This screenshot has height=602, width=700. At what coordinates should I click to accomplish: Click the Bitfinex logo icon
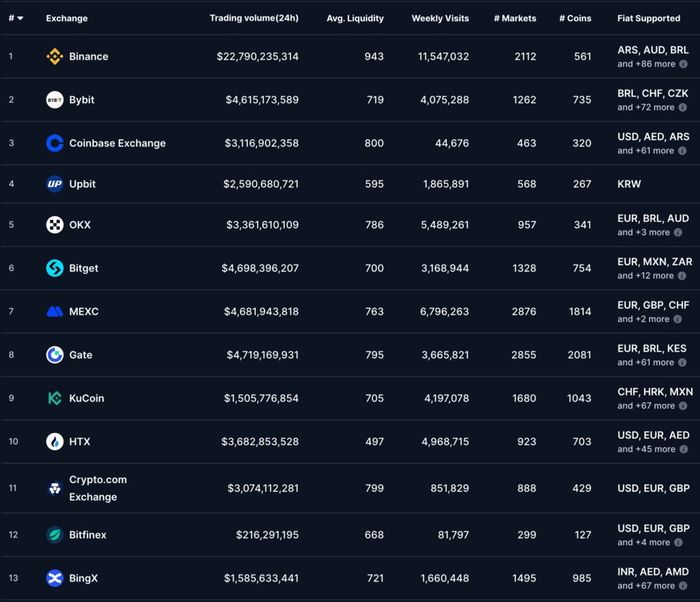coord(55,534)
